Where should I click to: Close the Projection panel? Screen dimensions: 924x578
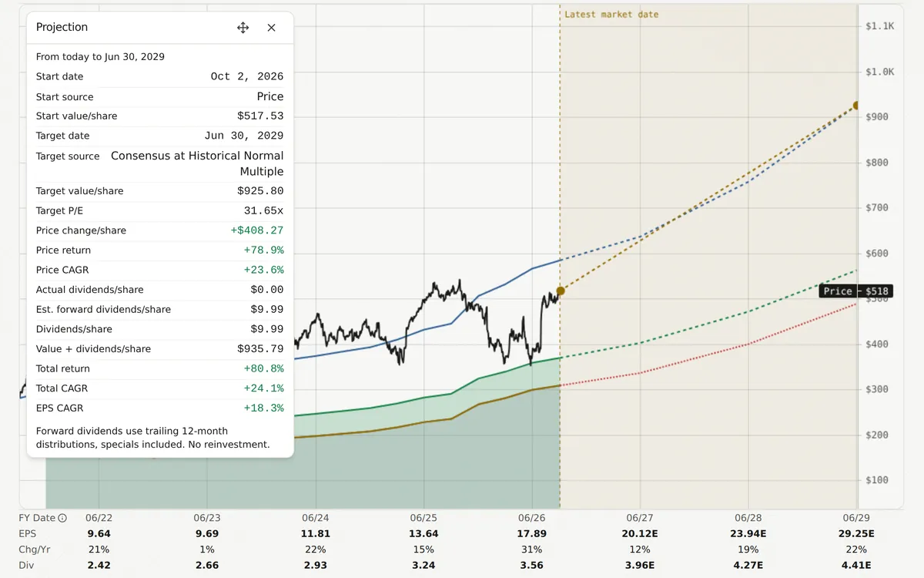pyautogui.click(x=271, y=28)
